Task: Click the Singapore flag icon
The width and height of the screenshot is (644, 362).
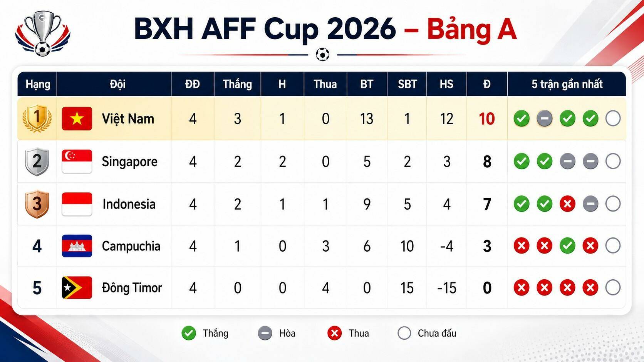Action: [77, 162]
